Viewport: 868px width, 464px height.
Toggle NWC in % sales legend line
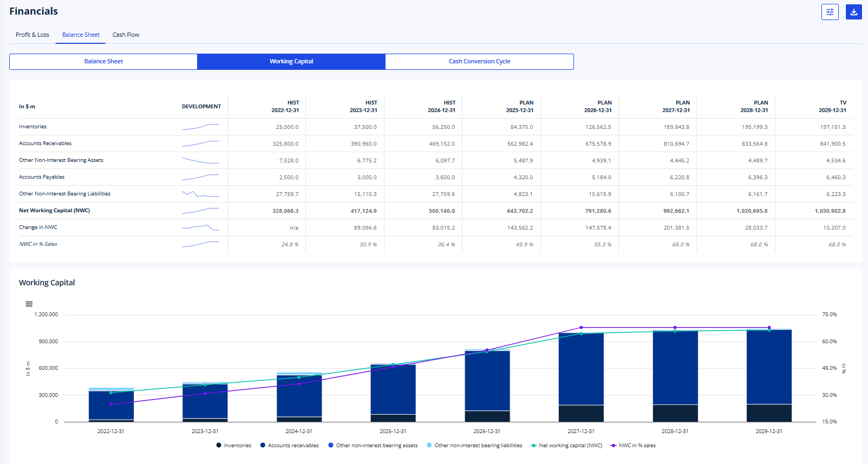[x=633, y=446]
